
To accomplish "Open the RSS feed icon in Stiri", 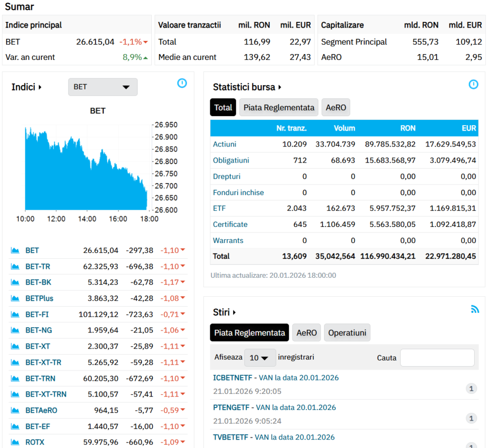I will click(x=475, y=309).
